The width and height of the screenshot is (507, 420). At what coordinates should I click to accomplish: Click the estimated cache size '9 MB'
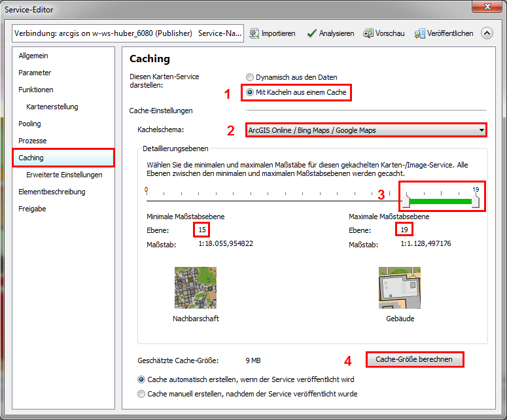pyautogui.click(x=253, y=360)
